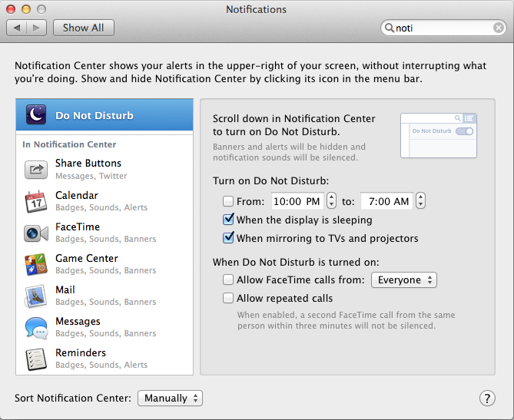Expand the Sort Notification Center Manually dropdown
This screenshot has height=420, width=514.
(x=170, y=399)
